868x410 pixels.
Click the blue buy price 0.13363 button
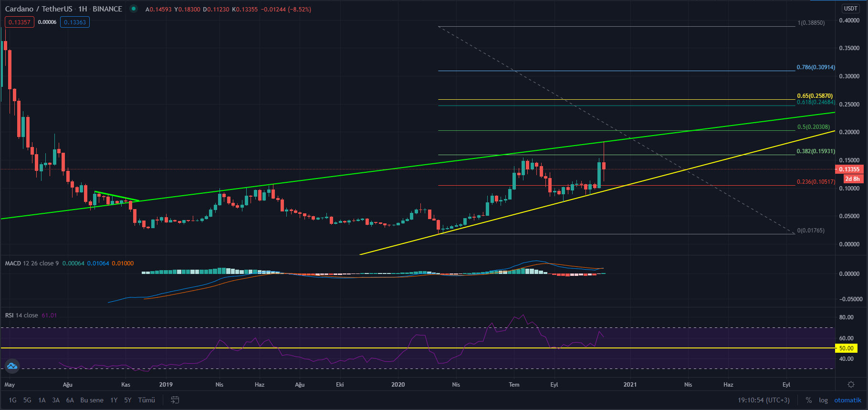(x=75, y=22)
